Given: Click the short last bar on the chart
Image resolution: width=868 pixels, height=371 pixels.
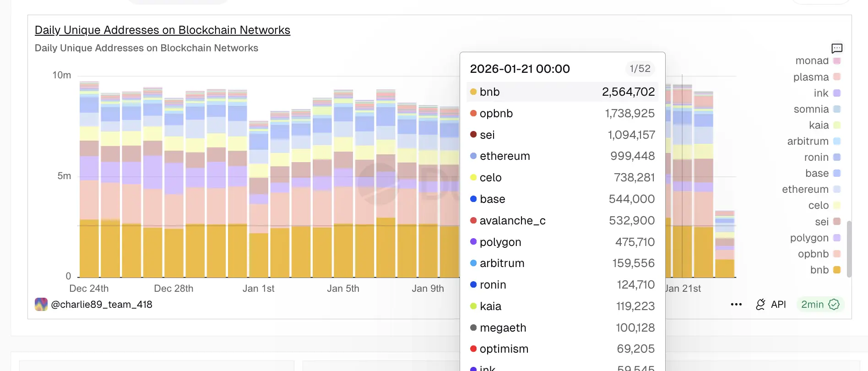Looking at the screenshot, I should click(725, 244).
